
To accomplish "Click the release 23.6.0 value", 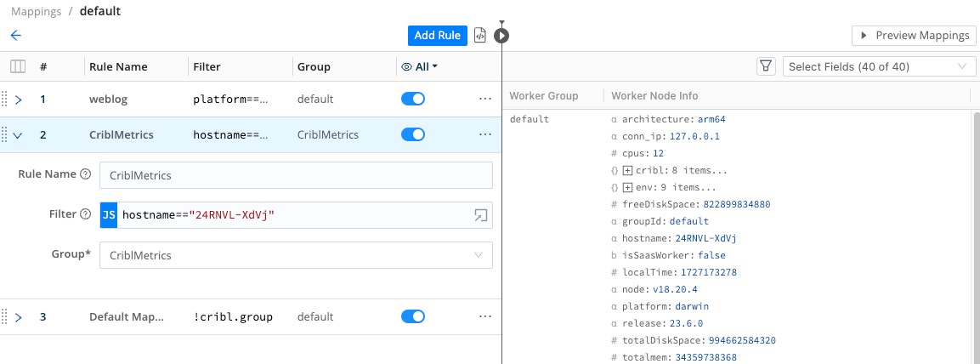I will tap(686, 323).
